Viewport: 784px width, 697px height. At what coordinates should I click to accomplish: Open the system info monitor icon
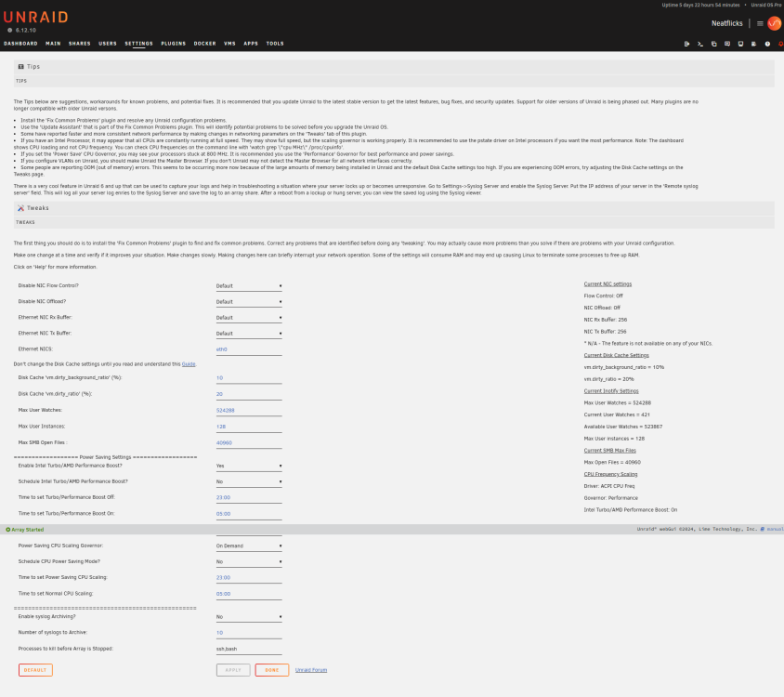pos(740,44)
